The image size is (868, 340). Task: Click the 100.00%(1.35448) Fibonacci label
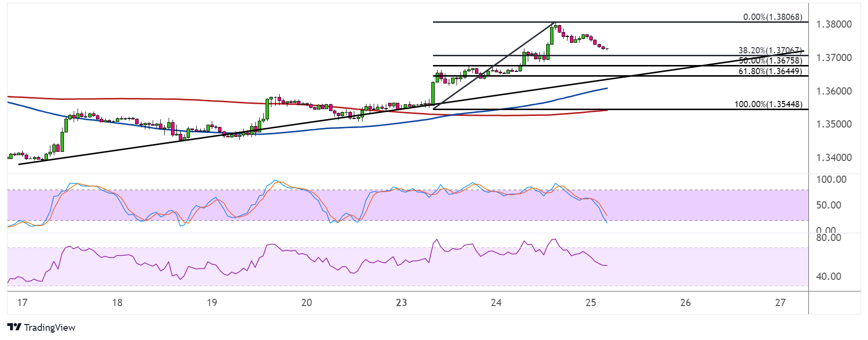[769, 104]
